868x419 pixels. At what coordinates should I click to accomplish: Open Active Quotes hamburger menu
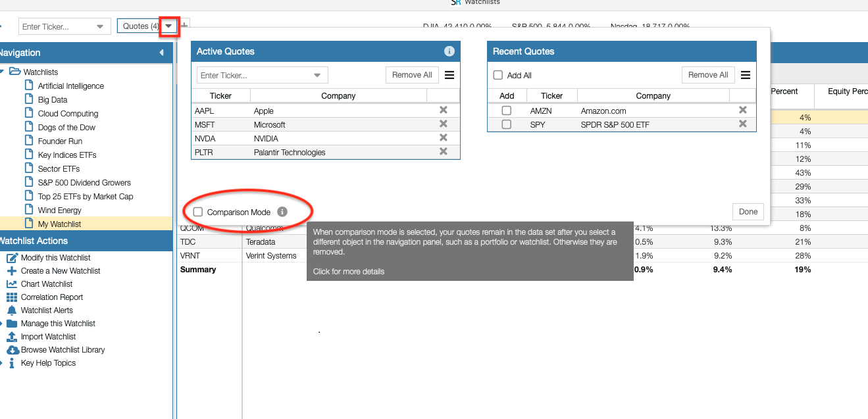pyautogui.click(x=449, y=75)
